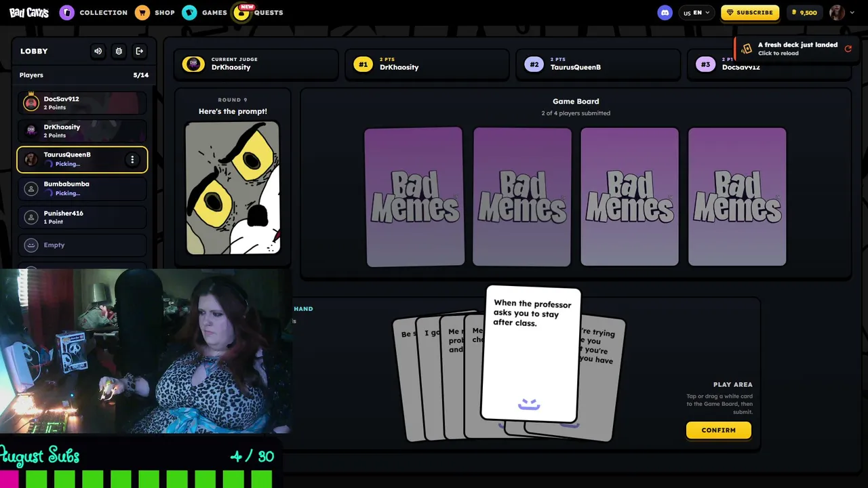The height and width of the screenshot is (488, 868).
Task: Open the Shop page
Action: tap(155, 12)
